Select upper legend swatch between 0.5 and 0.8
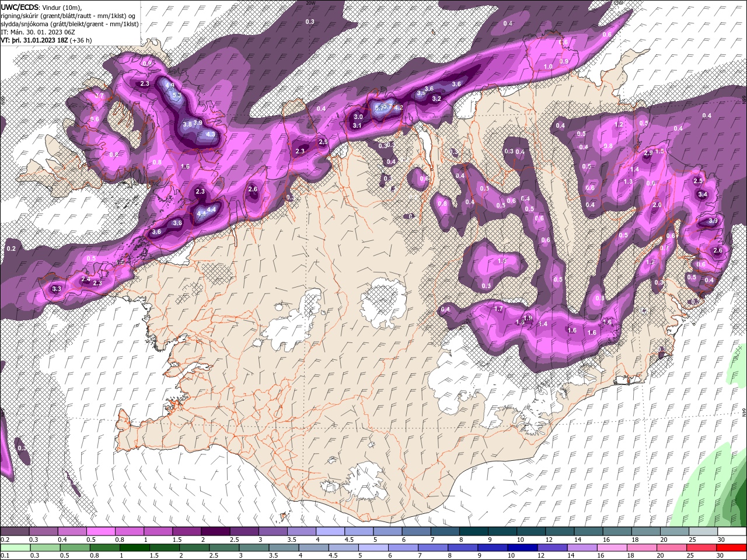 coord(100,531)
